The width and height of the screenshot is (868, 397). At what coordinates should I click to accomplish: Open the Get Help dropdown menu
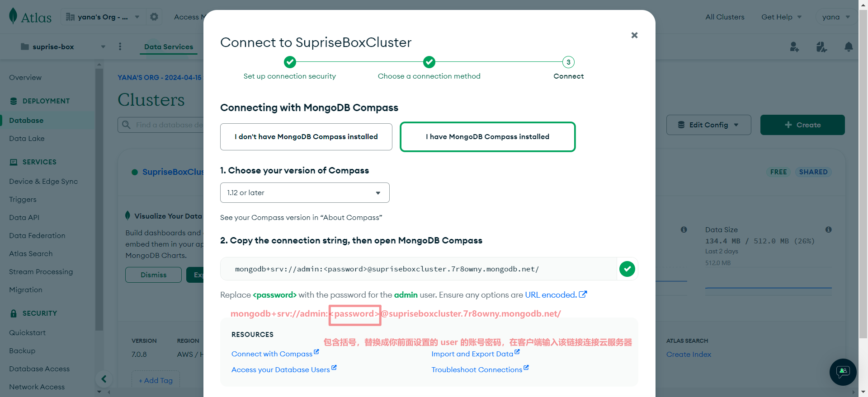[x=781, y=17]
